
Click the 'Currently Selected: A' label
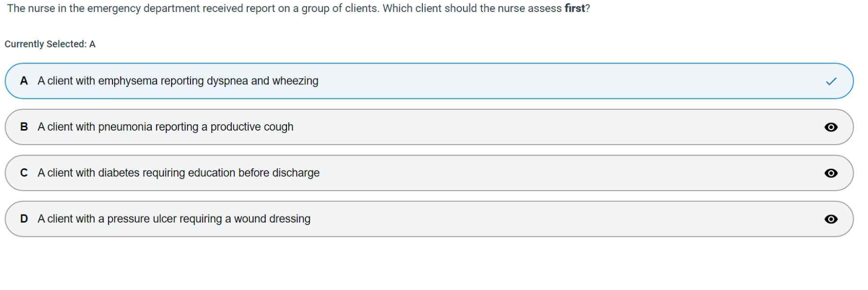point(50,44)
